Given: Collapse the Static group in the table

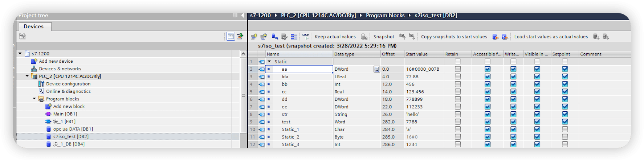Looking at the screenshot, I should tap(269, 62).
